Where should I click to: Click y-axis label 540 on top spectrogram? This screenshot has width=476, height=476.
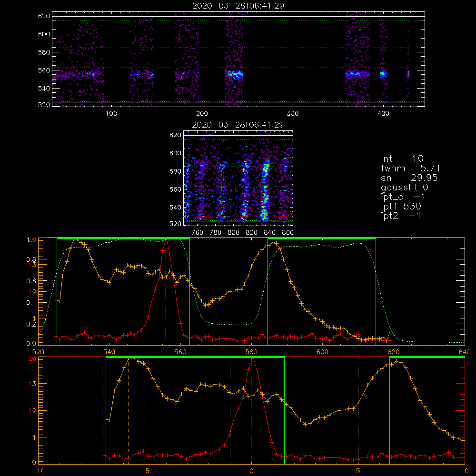(x=44, y=89)
